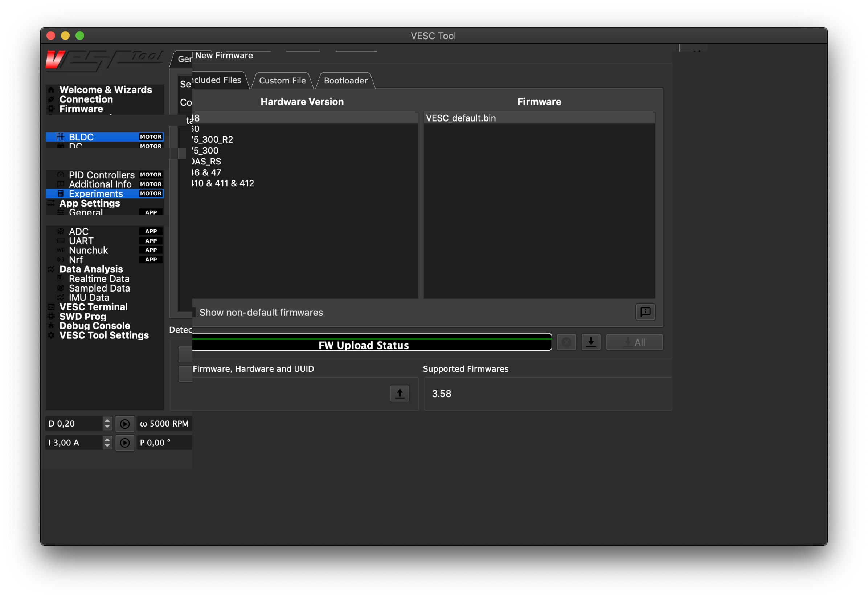Decrease the current I value stepper

[107, 446]
